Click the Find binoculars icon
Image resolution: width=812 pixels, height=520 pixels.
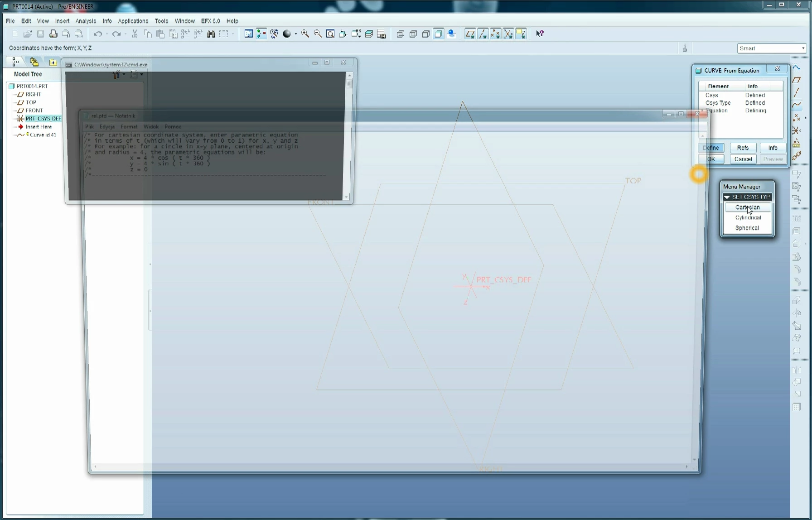[x=211, y=34]
